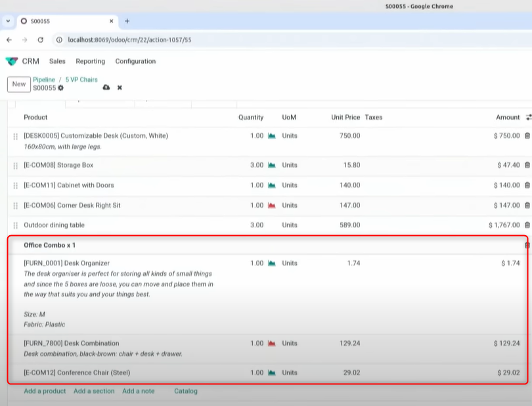Show forecast chart for Cabinet with Doors
532x406 pixels.
point(272,185)
